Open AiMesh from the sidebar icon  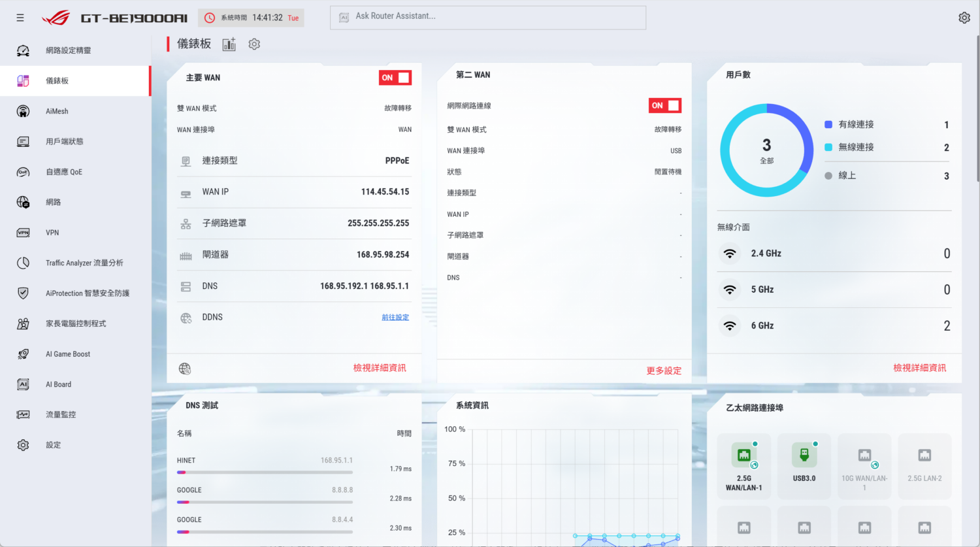coord(23,111)
